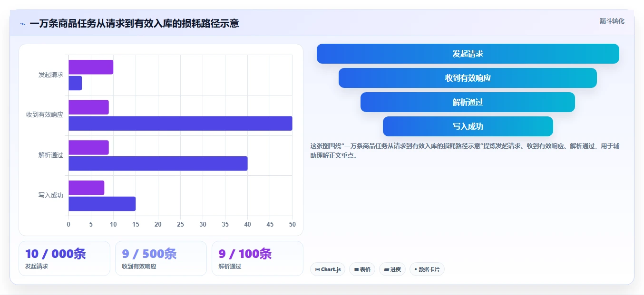Click the 写入成功 chart axis label
Viewport: 644px width, 295px height.
pyautogui.click(x=51, y=195)
